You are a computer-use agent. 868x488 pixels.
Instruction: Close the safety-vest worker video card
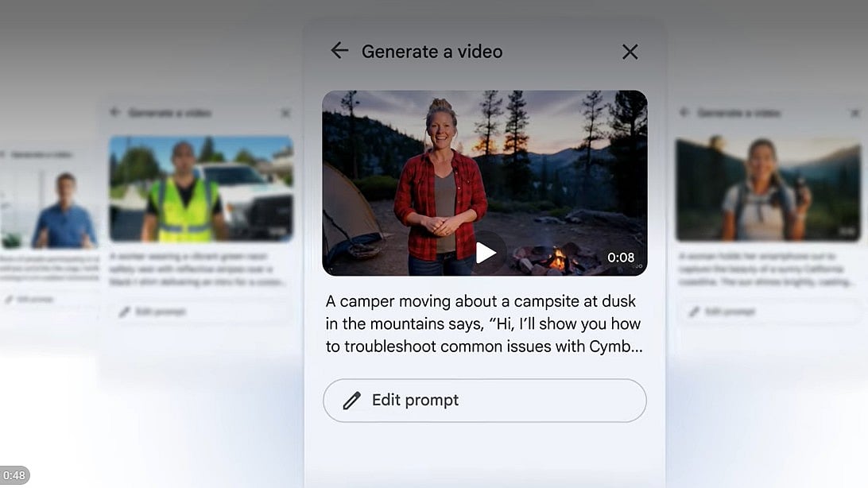(285, 114)
